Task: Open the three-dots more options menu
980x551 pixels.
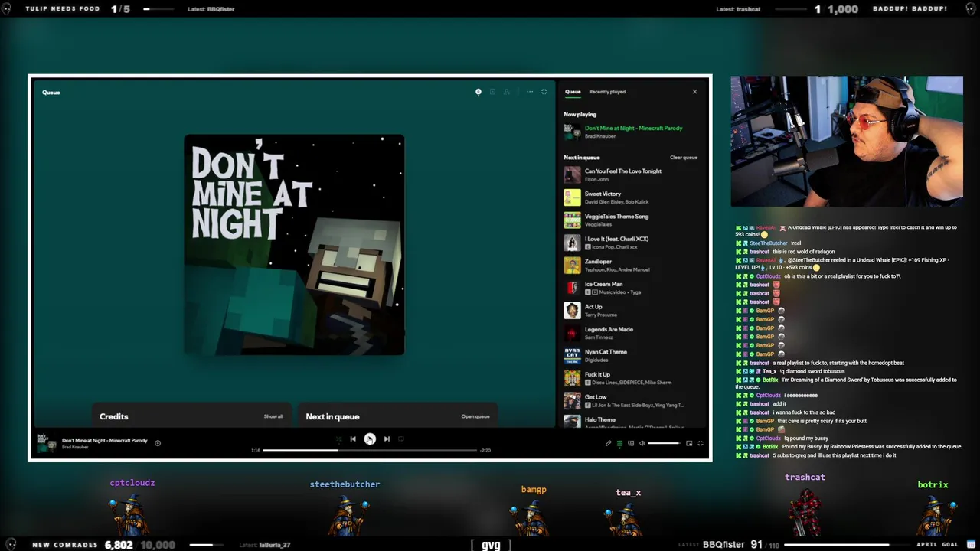Action: pos(529,92)
